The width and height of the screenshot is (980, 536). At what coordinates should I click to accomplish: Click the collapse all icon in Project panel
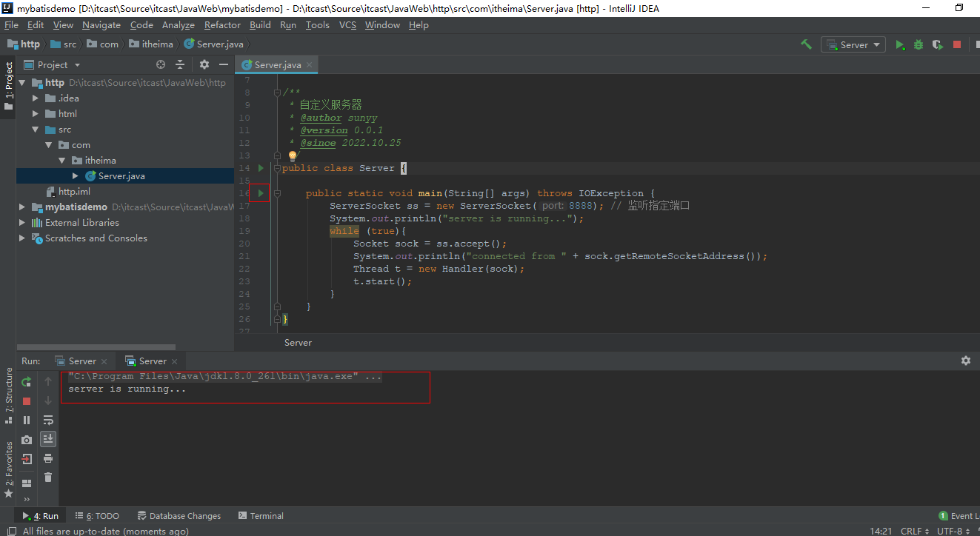point(180,65)
